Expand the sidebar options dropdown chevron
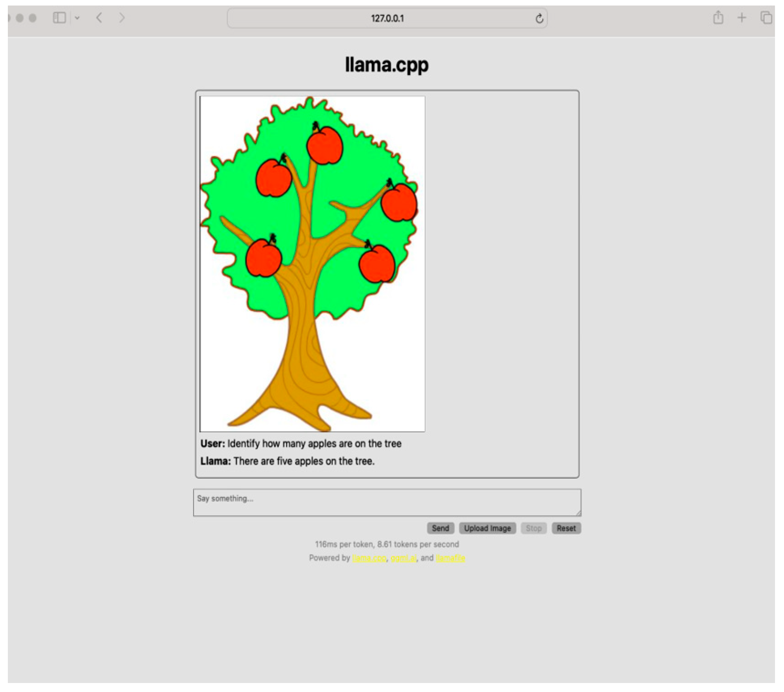 [x=77, y=18]
